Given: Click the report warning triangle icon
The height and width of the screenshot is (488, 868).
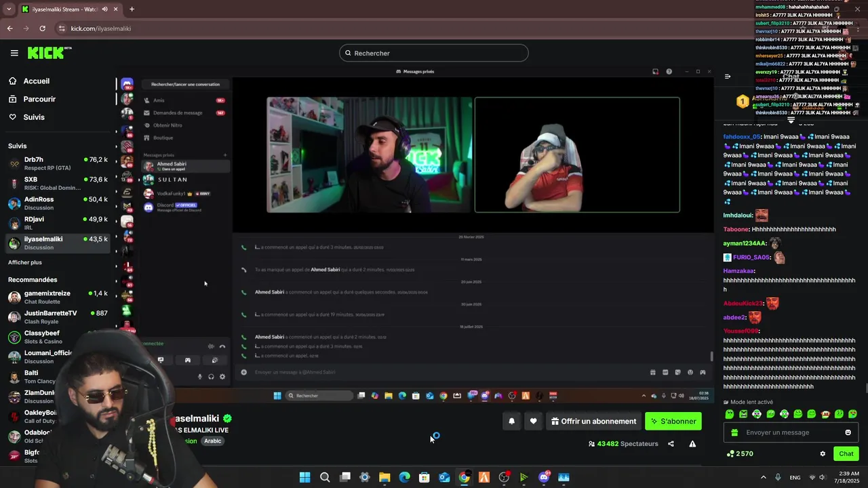Looking at the screenshot, I should [x=692, y=444].
